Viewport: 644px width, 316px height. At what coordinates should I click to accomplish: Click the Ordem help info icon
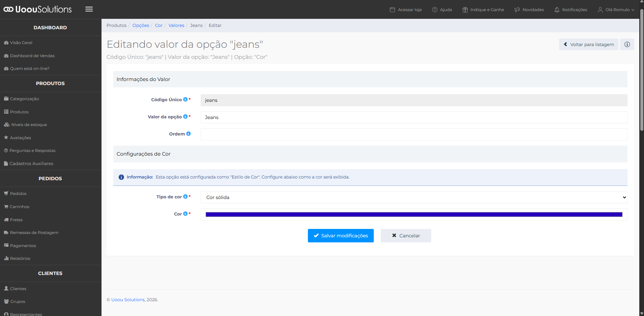(x=188, y=134)
